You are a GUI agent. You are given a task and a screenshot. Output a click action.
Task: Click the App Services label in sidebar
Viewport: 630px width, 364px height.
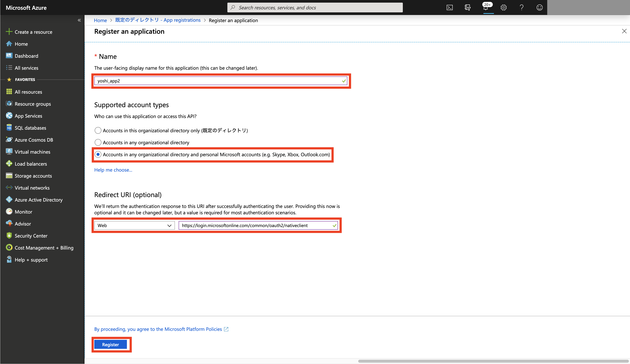[28, 116]
